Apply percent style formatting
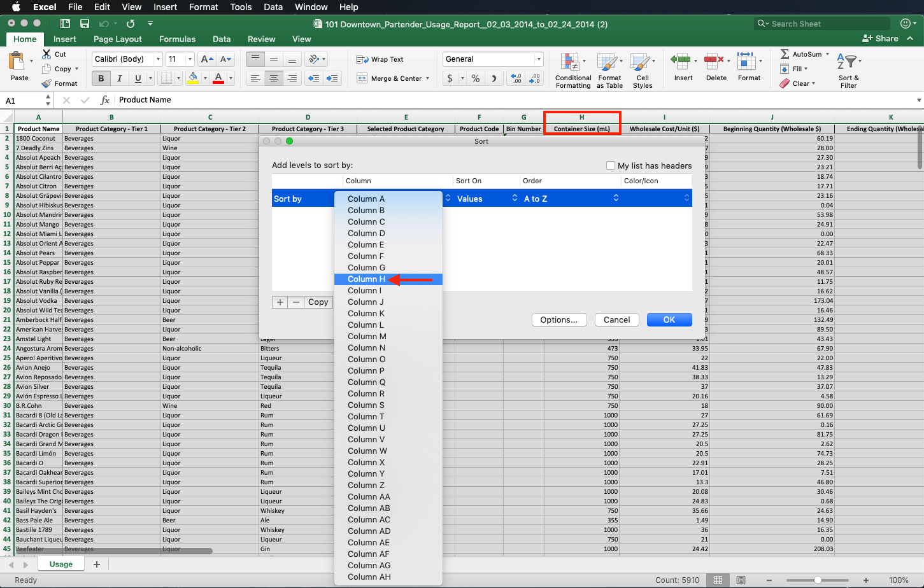924x588 pixels. [x=475, y=78]
